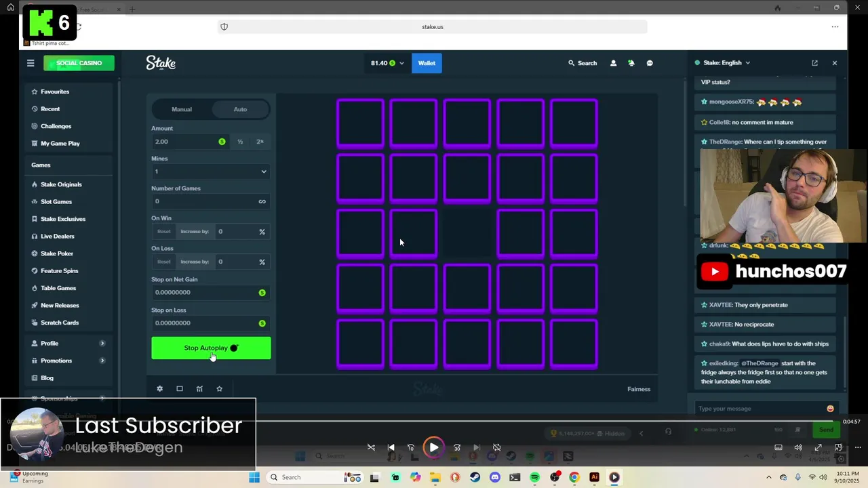Open Search in the Stake header

click(x=583, y=63)
